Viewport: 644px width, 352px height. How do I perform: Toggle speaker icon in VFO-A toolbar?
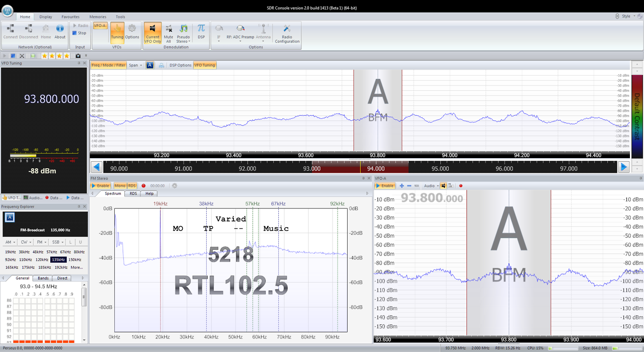(x=443, y=186)
